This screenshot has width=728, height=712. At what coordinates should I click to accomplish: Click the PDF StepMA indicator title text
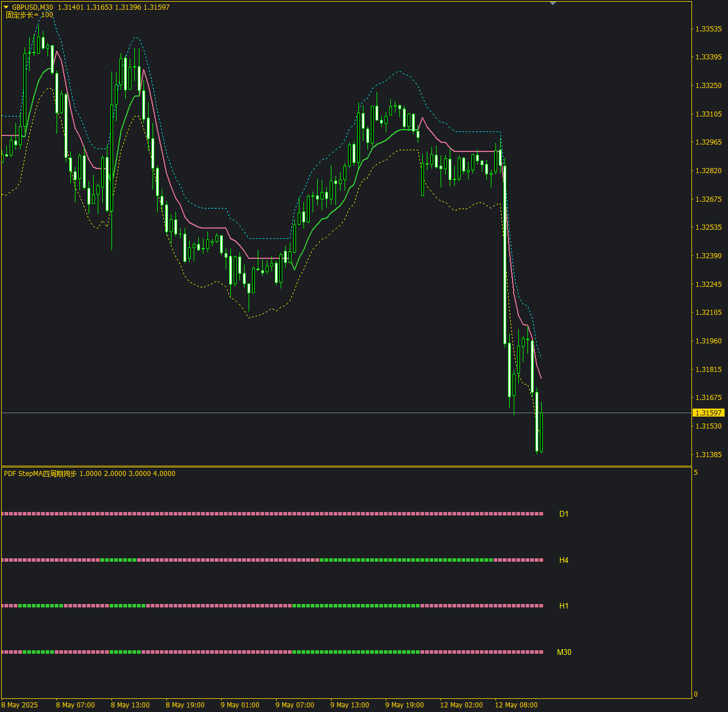coord(90,474)
